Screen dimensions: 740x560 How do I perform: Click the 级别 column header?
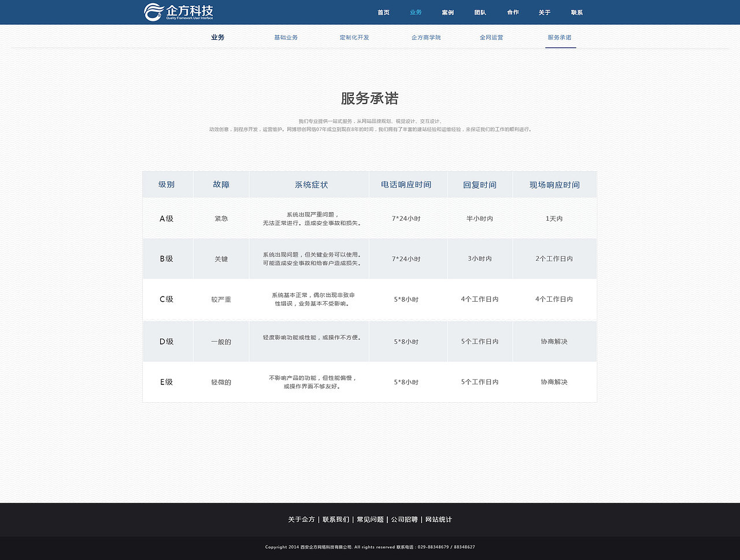pyautogui.click(x=166, y=184)
